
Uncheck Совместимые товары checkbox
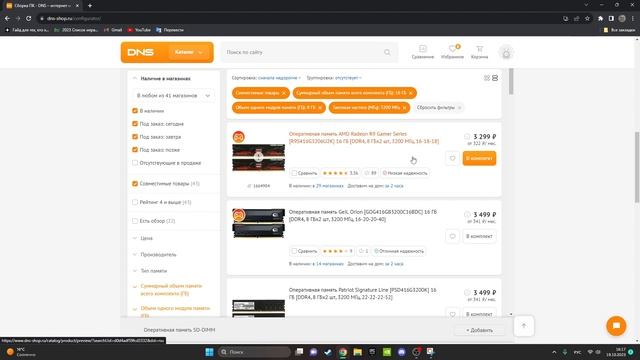[x=135, y=184]
